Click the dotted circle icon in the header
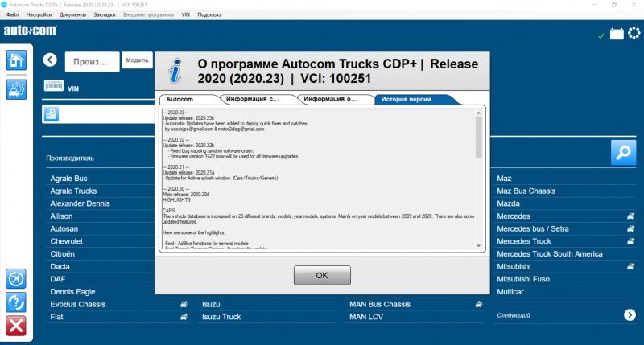This screenshot has height=345, width=644. coord(634,33)
